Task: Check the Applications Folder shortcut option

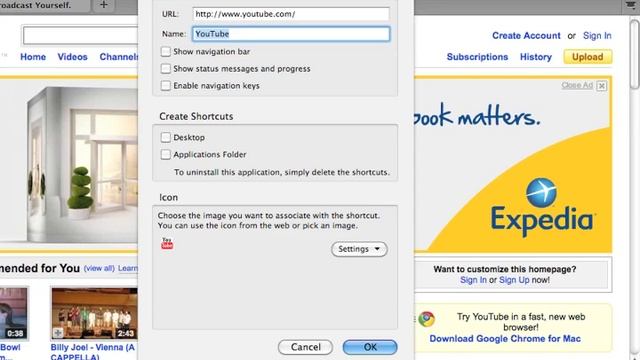Action: coord(165,154)
